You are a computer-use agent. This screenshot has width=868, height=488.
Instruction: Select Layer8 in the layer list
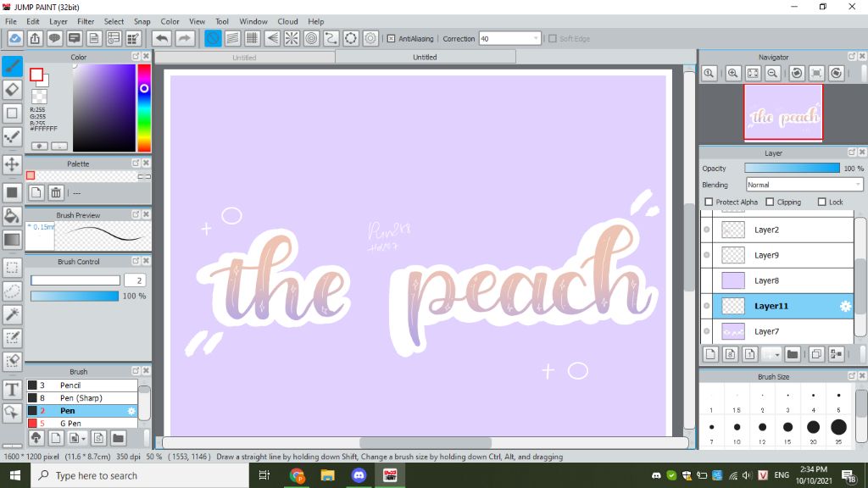pos(782,280)
